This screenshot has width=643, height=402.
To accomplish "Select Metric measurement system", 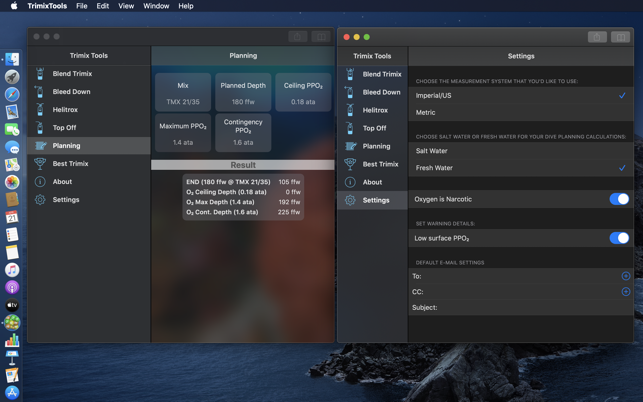I will click(521, 112).
